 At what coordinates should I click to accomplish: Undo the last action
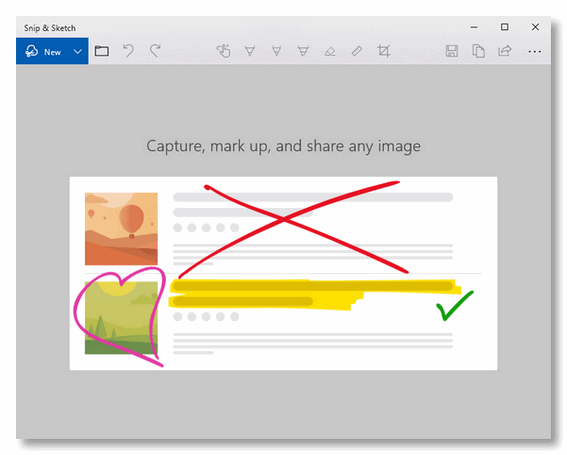128,51
